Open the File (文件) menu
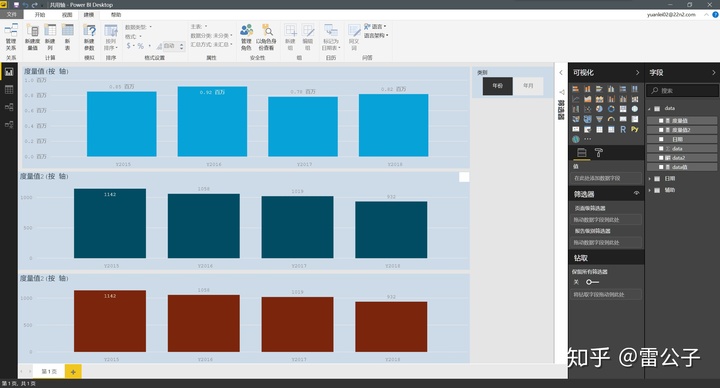The width and height of the screenshot is (720, 388). click(x=11, y=15)
